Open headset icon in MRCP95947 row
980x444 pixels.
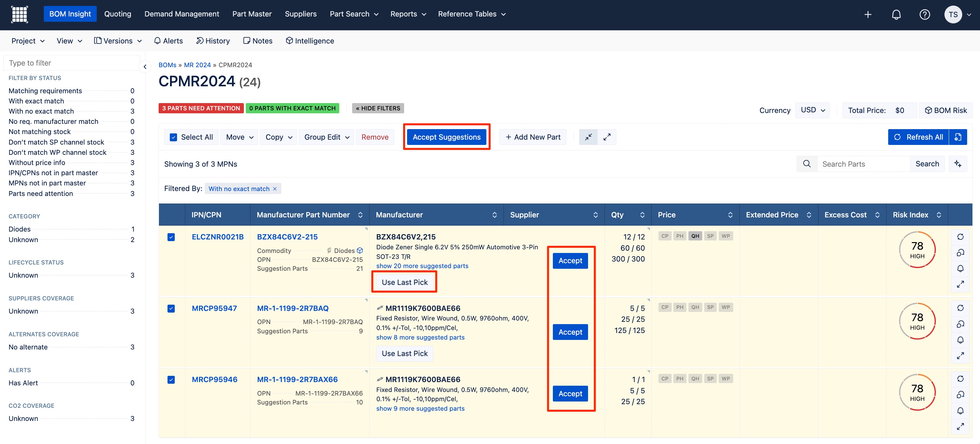click(960, 324)
